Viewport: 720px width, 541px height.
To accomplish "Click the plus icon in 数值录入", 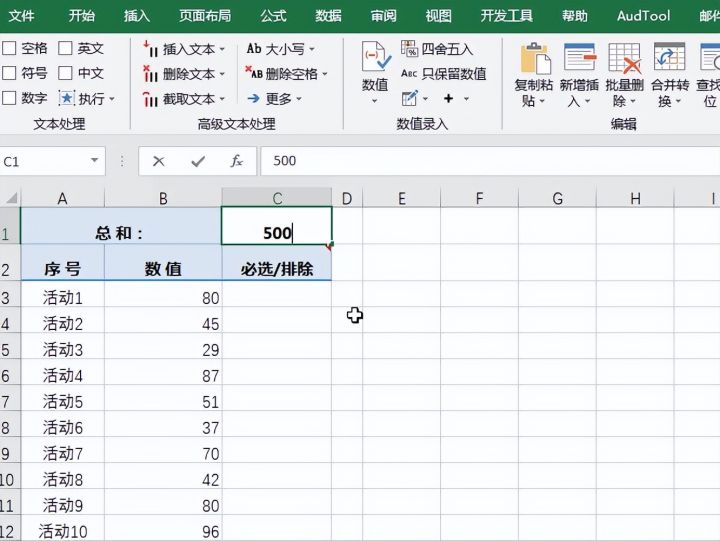I will click(449, 98).
